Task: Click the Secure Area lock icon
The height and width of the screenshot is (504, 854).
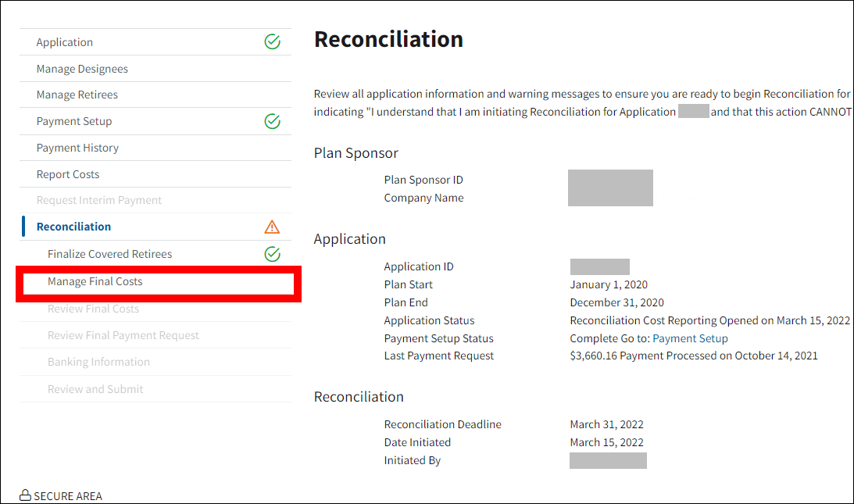Action: 25,495
